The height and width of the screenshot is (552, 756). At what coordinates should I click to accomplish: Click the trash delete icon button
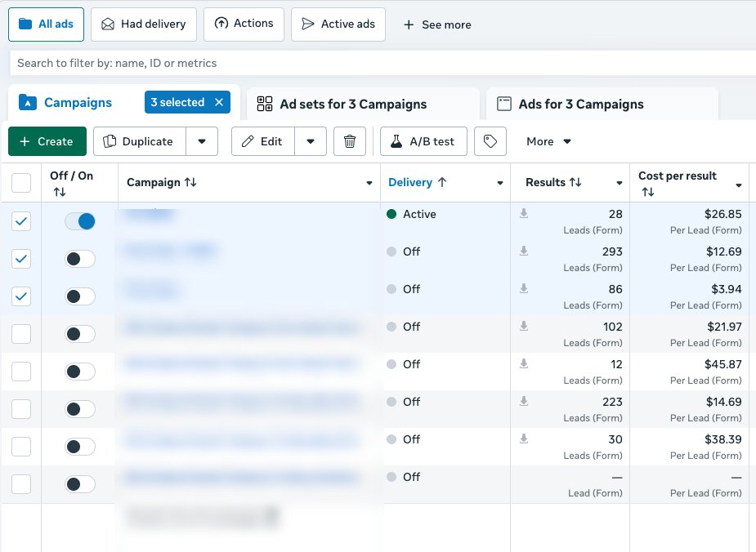point(350,141)
